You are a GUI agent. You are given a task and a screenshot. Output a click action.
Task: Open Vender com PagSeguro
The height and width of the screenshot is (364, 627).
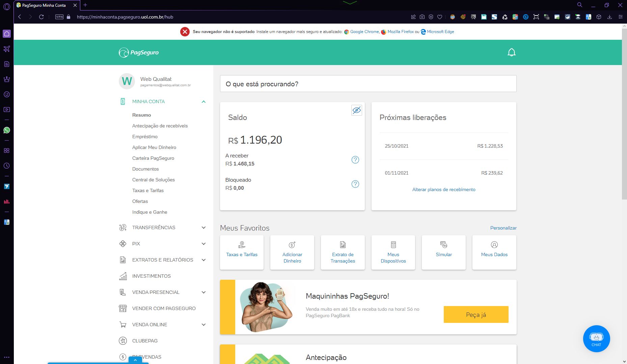pos(164,308)
